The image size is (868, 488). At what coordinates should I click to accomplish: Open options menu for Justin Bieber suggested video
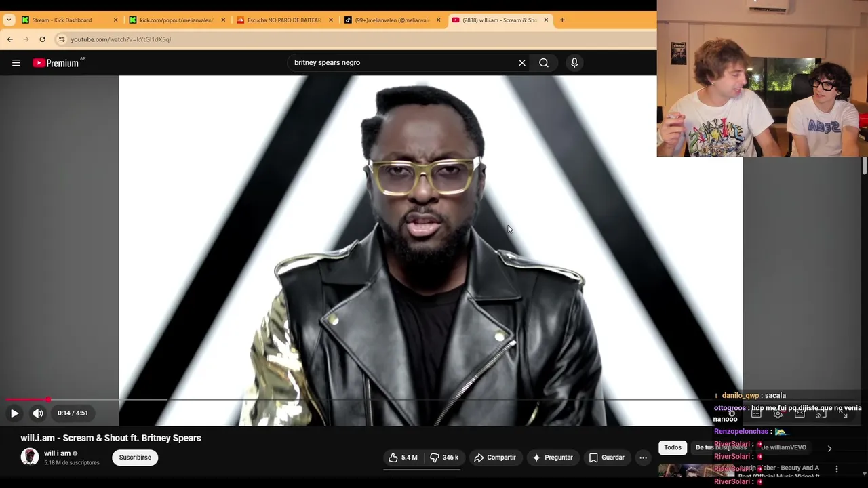click(x=836, y=469)
